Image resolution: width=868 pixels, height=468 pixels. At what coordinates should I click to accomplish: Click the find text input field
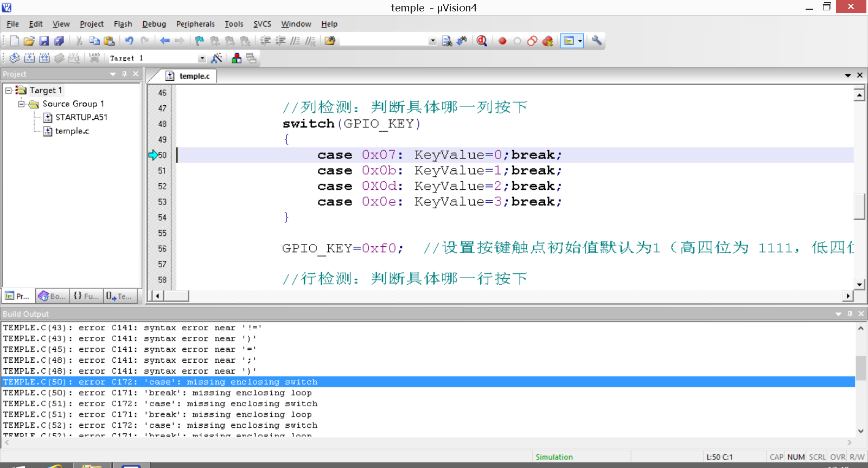pos(384,41)
